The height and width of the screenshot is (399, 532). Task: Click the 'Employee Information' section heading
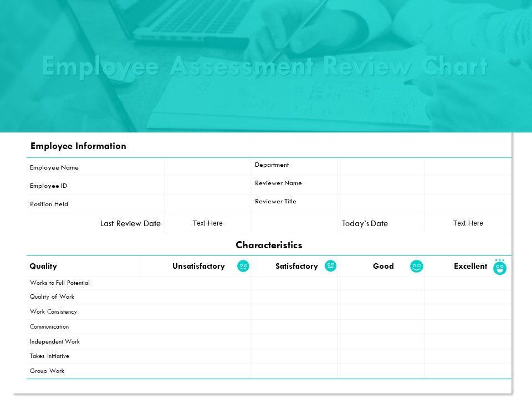click(x=78, y=146)
